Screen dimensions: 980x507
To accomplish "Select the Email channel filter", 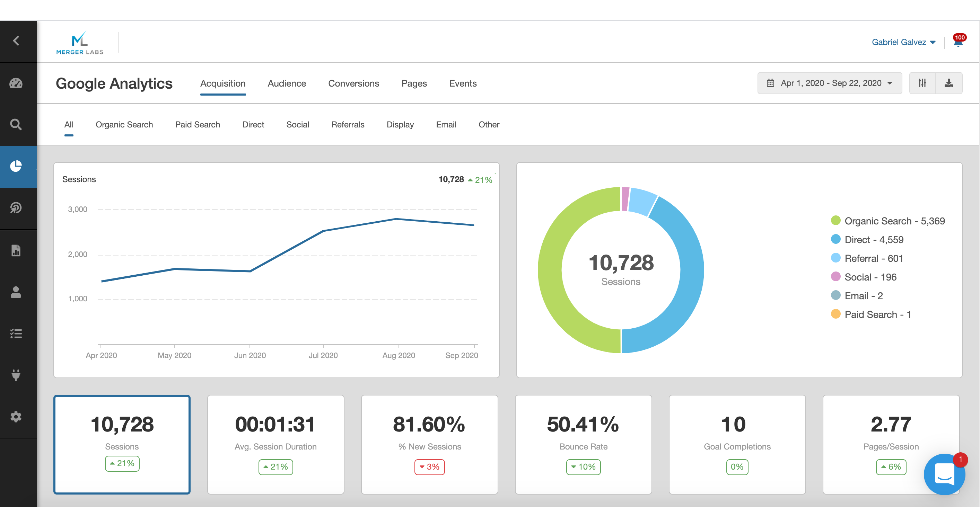I will pyautogui.click(x=446, y=124).
